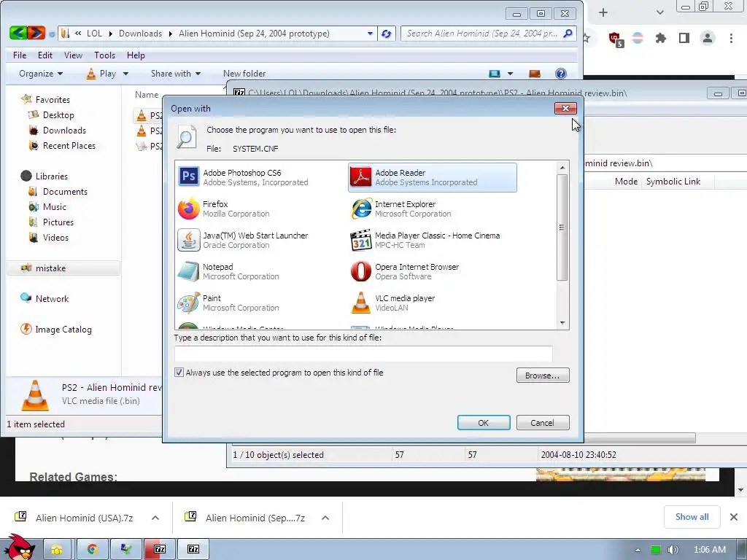Image resolution: width=747 pixels, height=560 pixels.
Task: Open Explorer help question mark icon
Action: click(561, 74)
